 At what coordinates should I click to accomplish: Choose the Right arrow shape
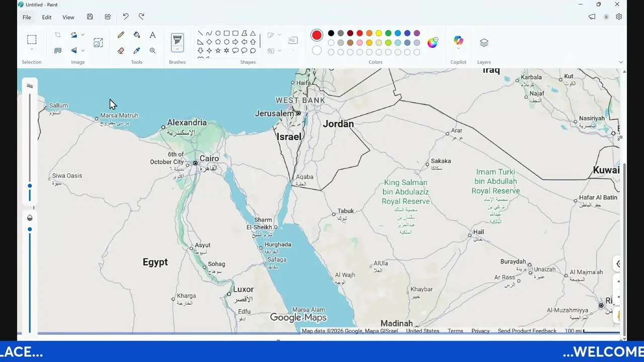235,42
